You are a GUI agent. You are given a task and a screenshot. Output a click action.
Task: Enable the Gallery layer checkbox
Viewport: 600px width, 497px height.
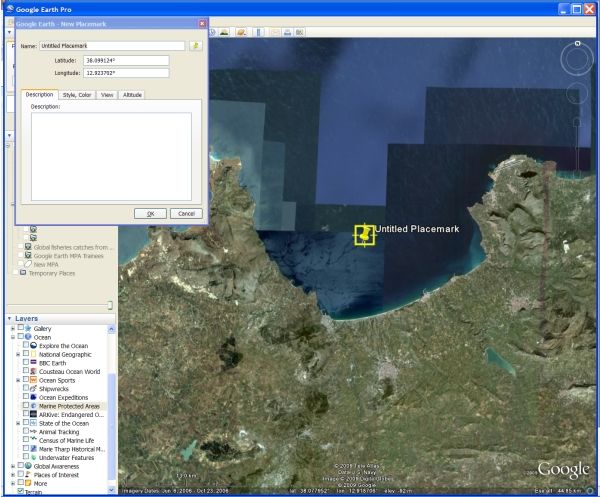[21, 328]
